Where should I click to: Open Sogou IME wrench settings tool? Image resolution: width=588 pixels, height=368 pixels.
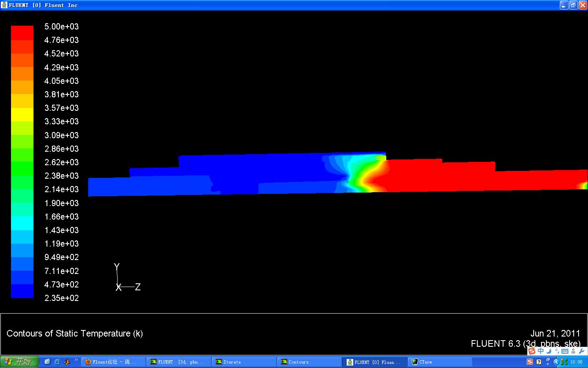(581, 351)
